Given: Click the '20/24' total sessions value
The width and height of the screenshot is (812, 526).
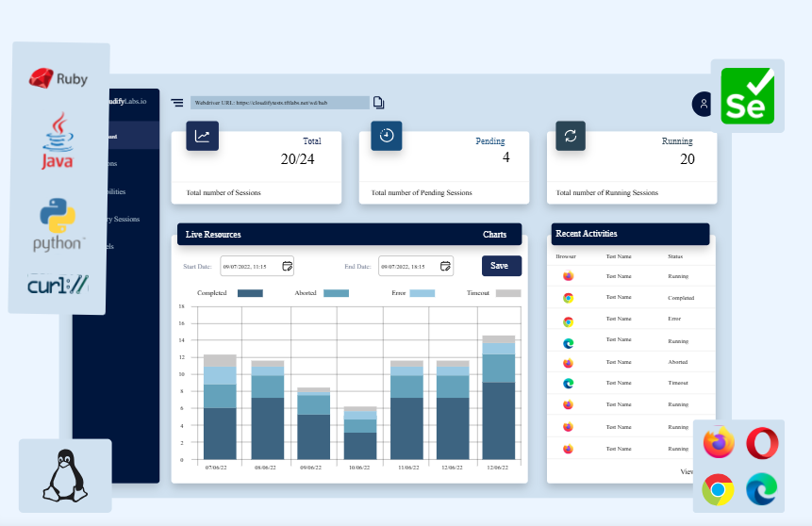Looking at the screenshot, I should 297,159.
